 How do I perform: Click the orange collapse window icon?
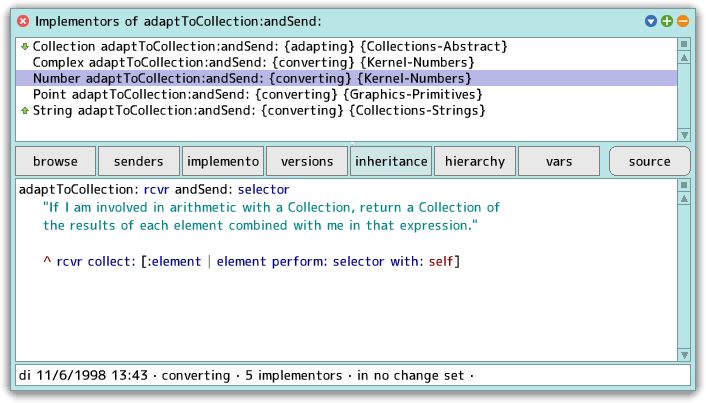tap(683, 21)
